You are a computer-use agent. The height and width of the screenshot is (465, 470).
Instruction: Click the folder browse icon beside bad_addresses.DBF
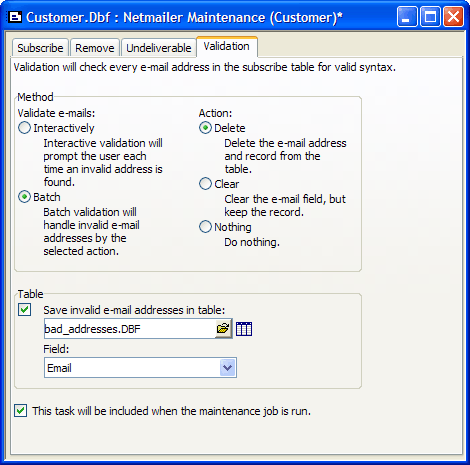pos(223,329)
